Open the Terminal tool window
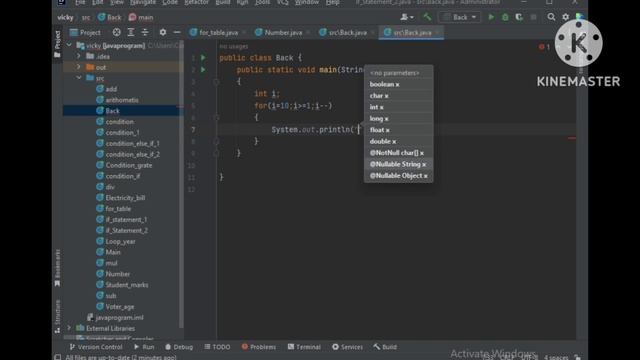Viewport: 640px width, 360px height. pyautogui.click(x=304, y=347)
